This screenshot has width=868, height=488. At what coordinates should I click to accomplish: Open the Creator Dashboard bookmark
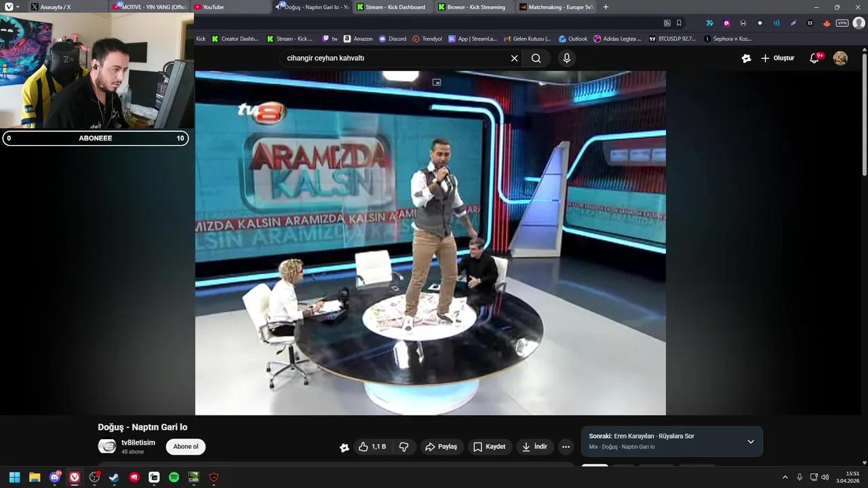[235, 39]
